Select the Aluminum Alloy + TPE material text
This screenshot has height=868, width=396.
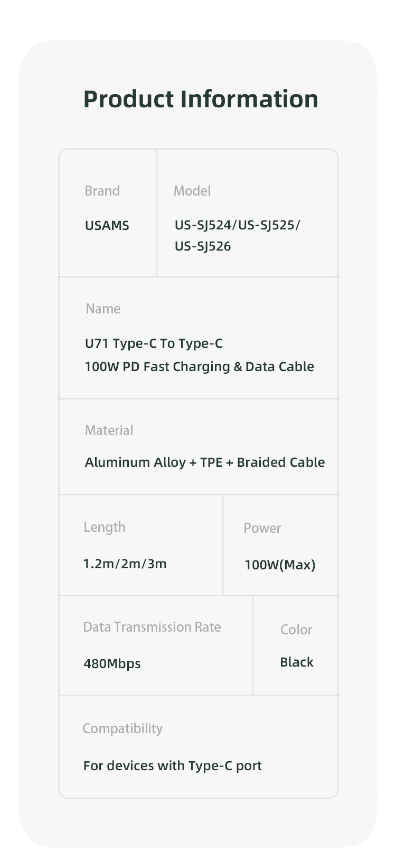pos(204,463)
